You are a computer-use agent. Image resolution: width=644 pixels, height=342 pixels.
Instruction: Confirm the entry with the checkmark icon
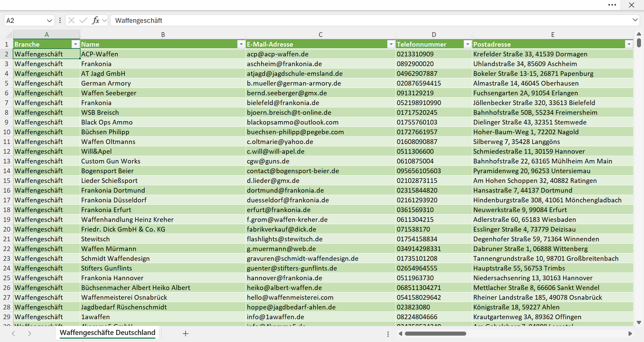[x=83, y=21]
